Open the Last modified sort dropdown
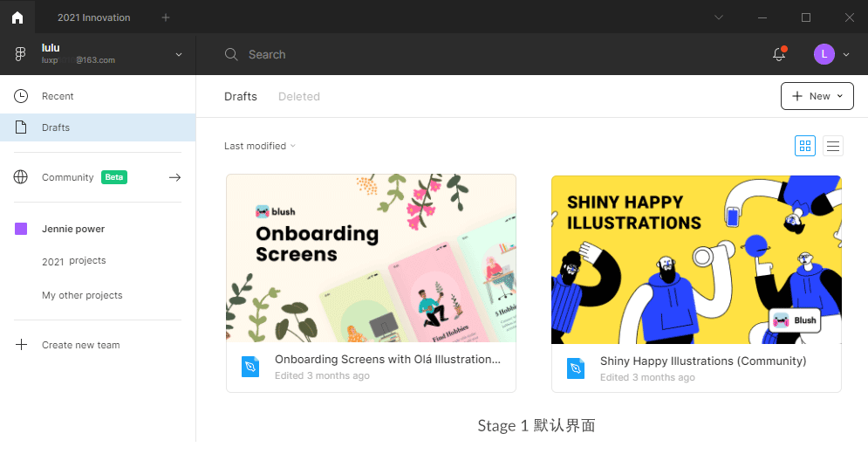 260,146
